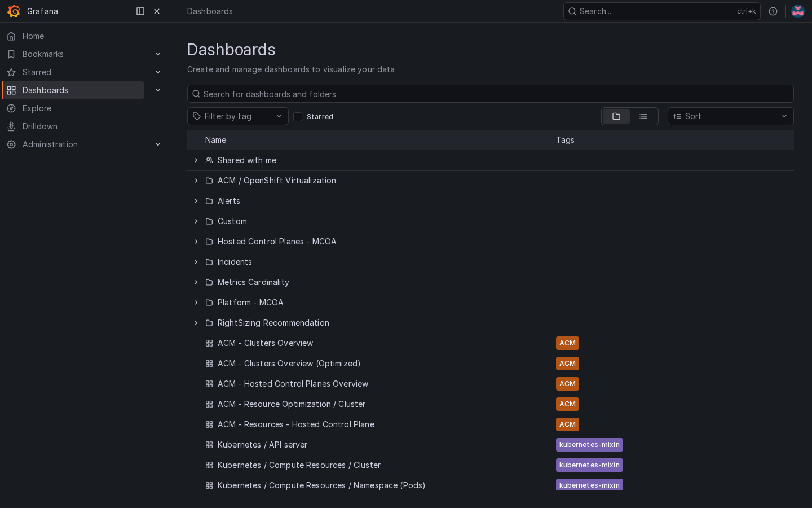This screenshot has width=812, height=508.
Task: Open Administration in the sidebar
Action: 50,144
